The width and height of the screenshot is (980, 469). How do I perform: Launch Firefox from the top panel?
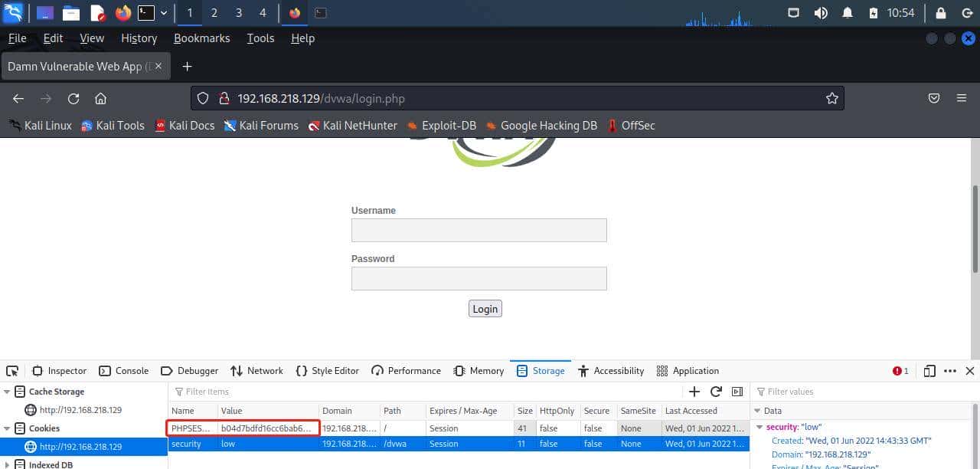click(122, 13)
